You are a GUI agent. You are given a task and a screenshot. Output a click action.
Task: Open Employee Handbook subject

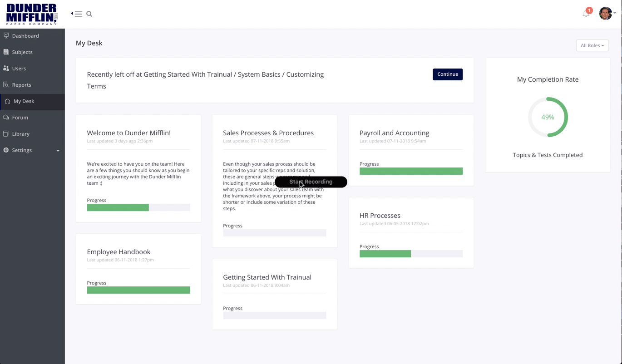click(x=118, y=252)
